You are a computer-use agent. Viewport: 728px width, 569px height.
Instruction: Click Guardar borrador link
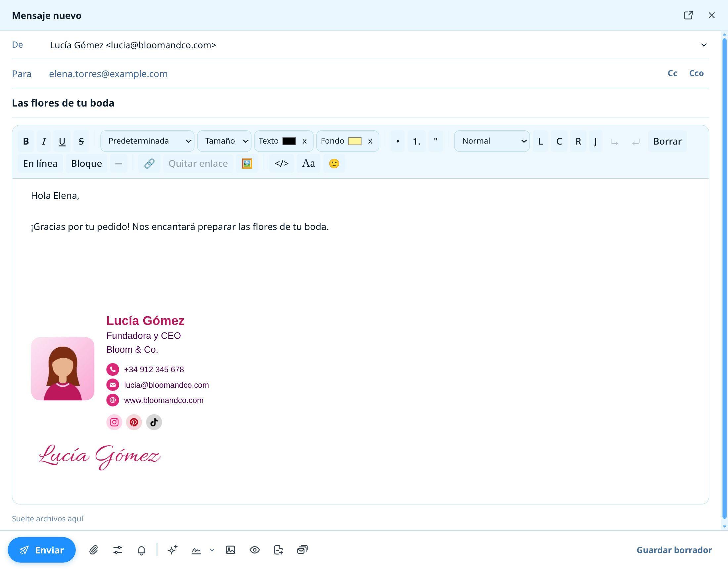pos(674,550)
